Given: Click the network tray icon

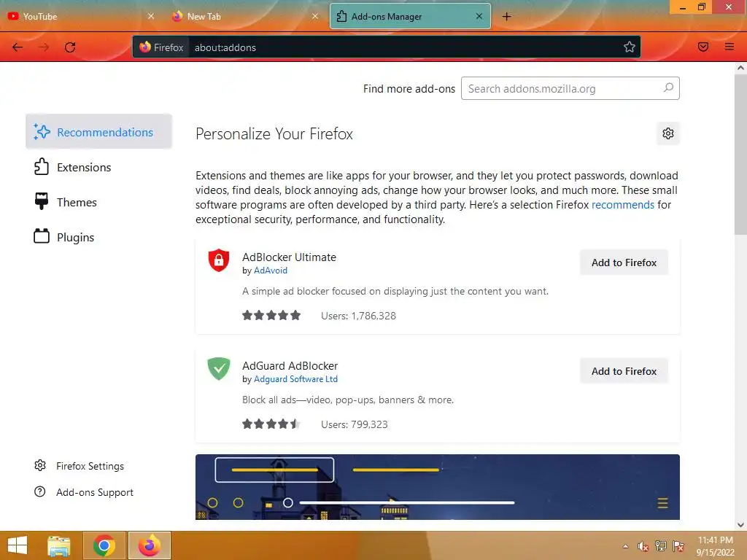Looking at the screenshot, I should point(661,546).
